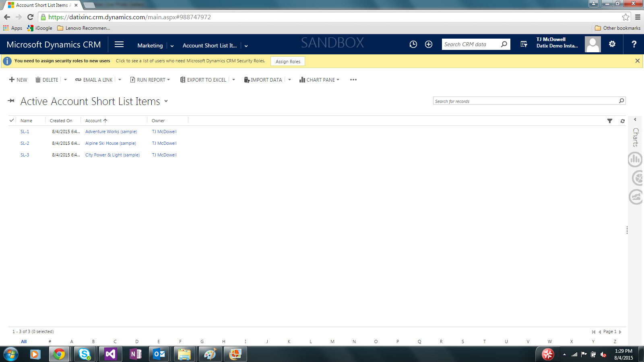Go to first page of records
644x362 pixels.
594,332
